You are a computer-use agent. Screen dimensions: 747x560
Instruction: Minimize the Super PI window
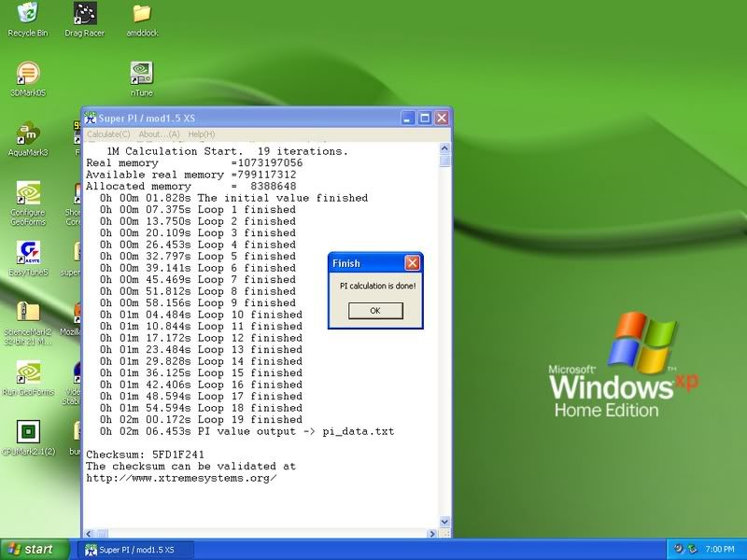[x=407, y=118]
